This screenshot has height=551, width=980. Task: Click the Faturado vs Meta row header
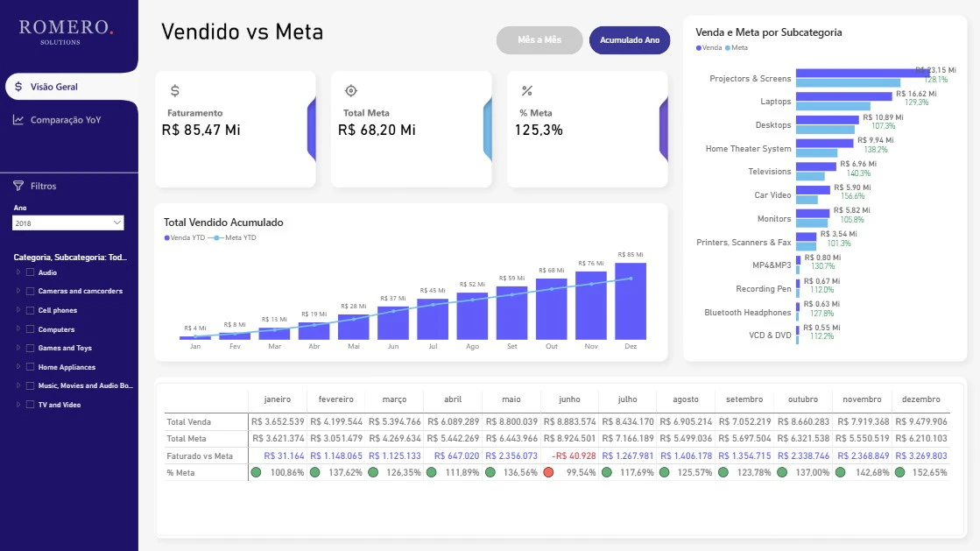pyautogui.click(x=200, y=456)
